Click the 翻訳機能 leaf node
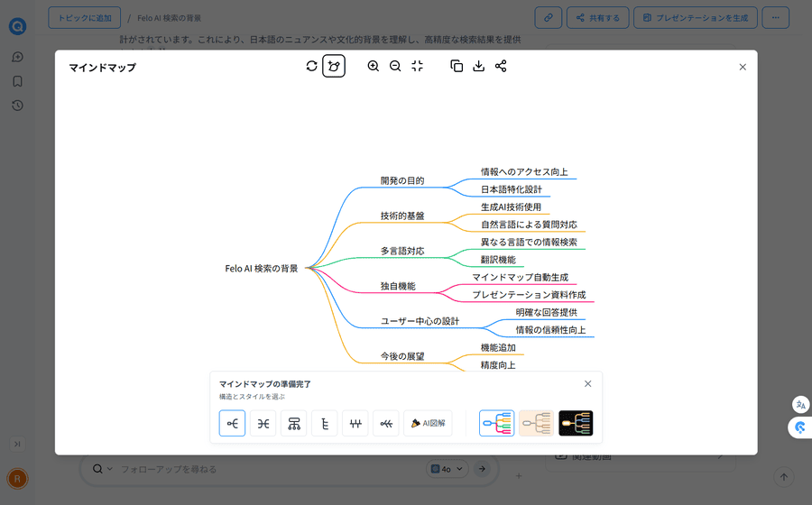Image resolution: width=812 pixels, height=505 pixels. coord(498,260)
